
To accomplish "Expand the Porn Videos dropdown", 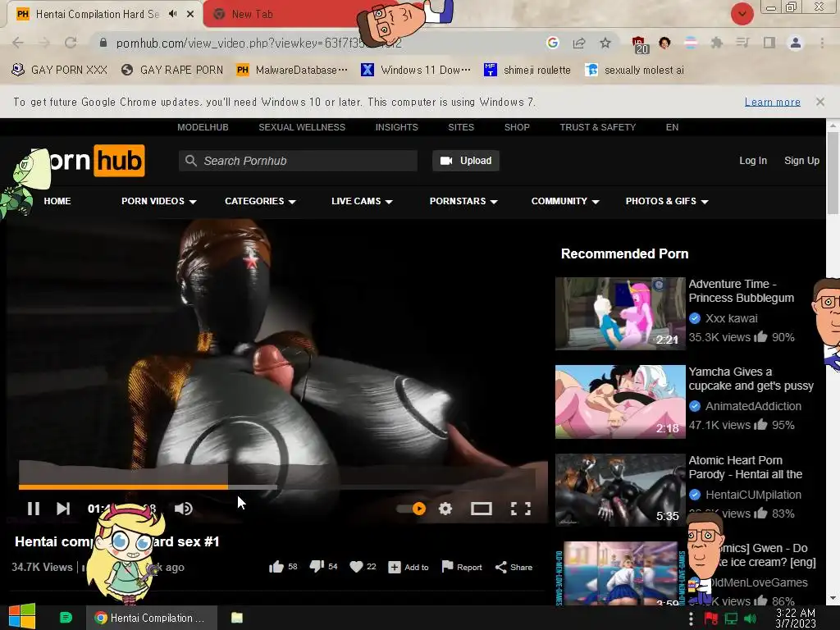I will pos(158,202).
